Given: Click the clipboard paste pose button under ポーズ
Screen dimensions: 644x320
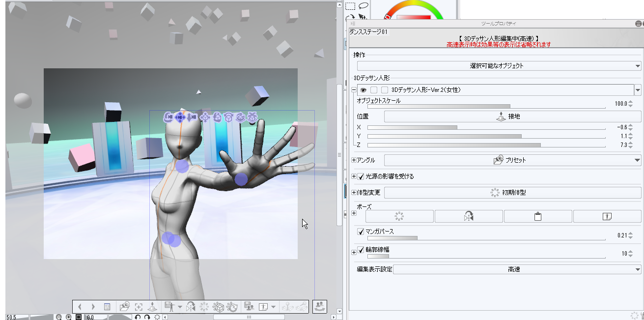Looking at the screenshot, I should pos(538,216).
